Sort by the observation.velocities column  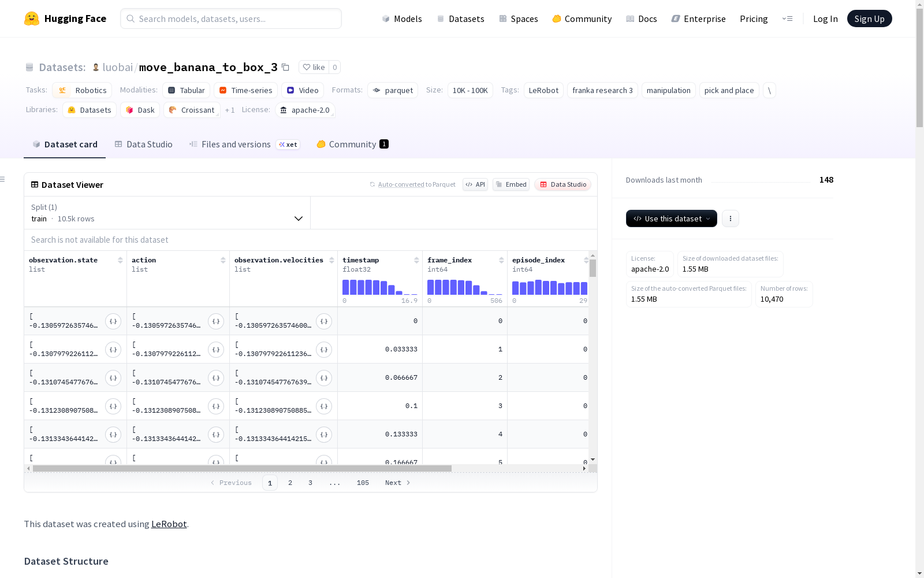pos(331,260)
